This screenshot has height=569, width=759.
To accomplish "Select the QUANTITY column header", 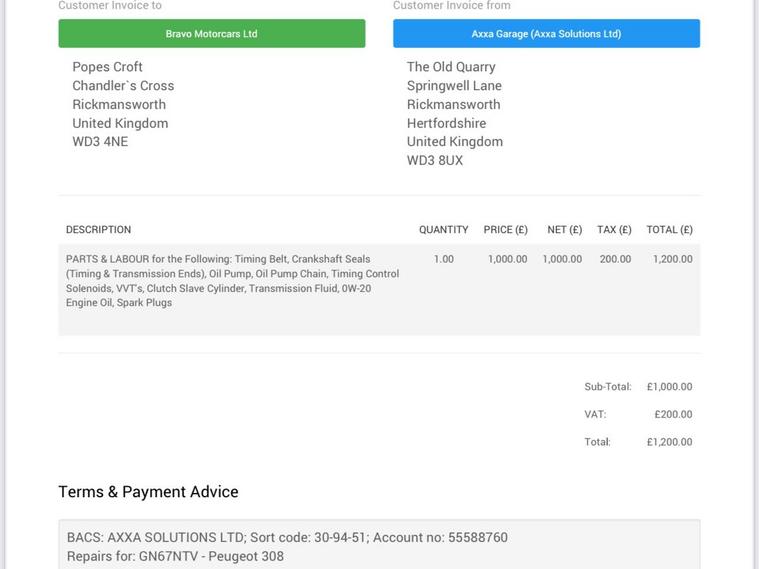I will [x=443, y=230].
